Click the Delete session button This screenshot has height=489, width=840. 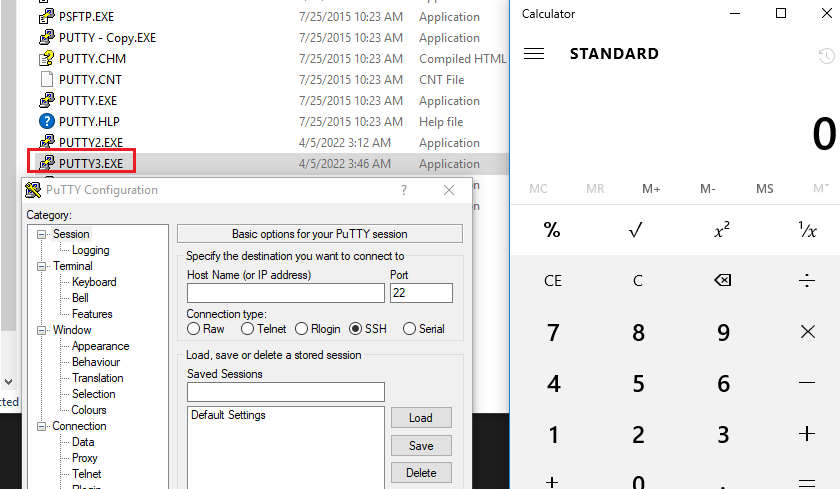[421, 473]
